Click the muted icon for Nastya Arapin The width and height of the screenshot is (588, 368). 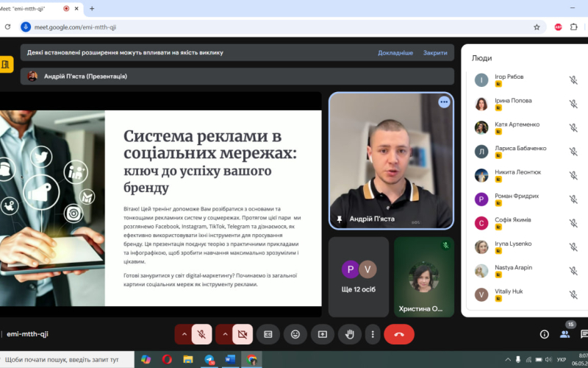pyautogui.click(x=573, y=271)
